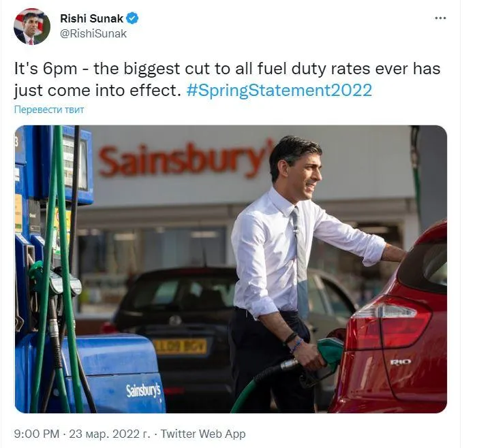Click the RIO badge on the red car
The image size is (477, 448).
pos(401,362)
